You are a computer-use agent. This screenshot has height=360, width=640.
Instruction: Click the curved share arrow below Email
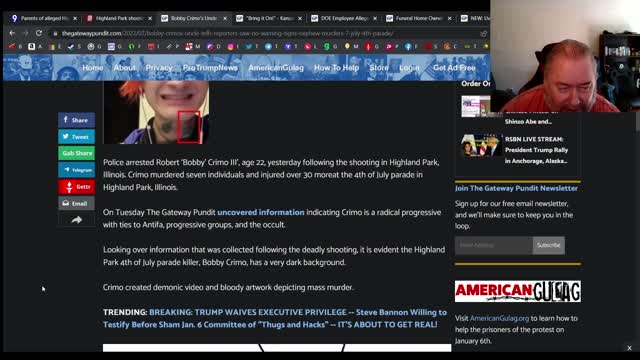(x=77, y=220)
